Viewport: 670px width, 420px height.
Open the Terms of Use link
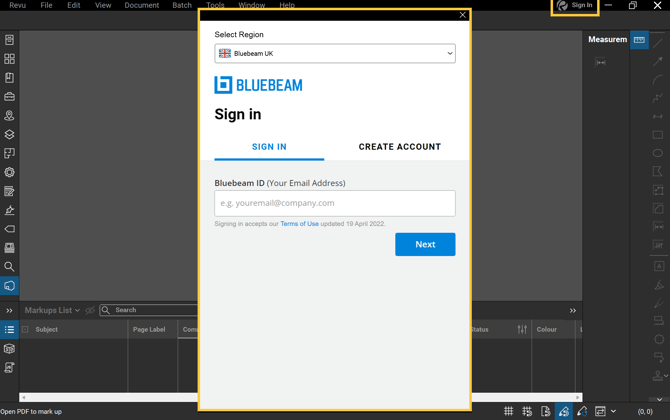(x=299, y=224)
